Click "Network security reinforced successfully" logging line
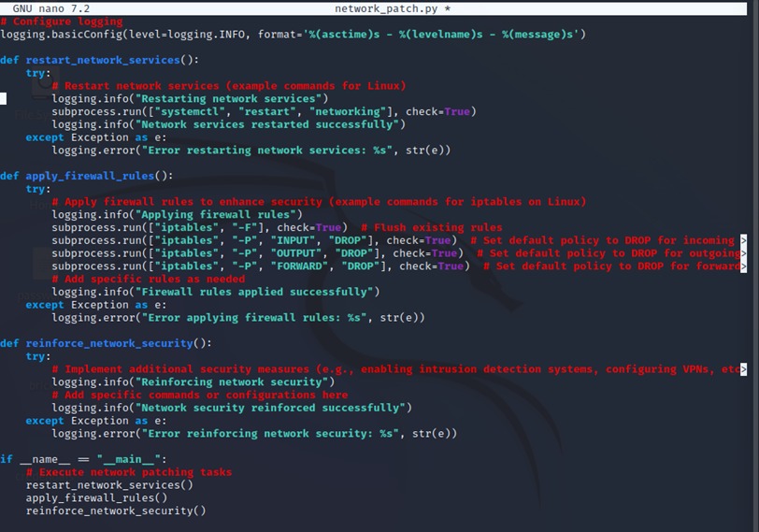 (232, 408)
